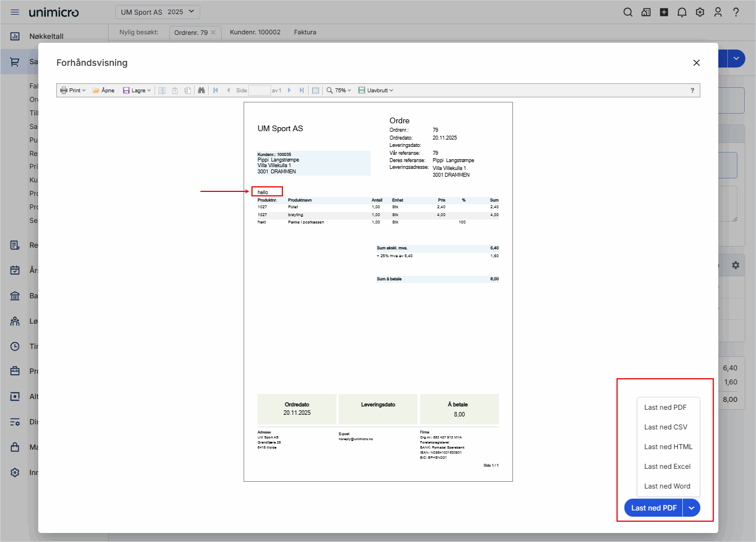Choose Last ned Word option

667,486
